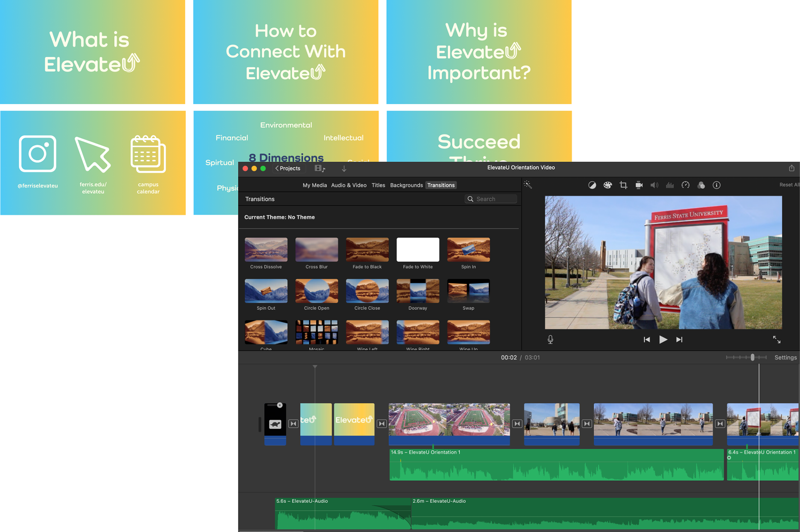This screenshot has width=800, height=532.
Task: Select the 2.6m ElevateU-Audio track
Action: [604, 514]
